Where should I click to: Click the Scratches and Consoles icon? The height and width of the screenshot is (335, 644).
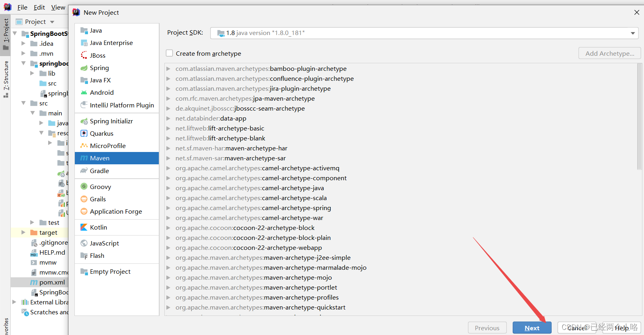pyautogui.click(x=25, y=312)
